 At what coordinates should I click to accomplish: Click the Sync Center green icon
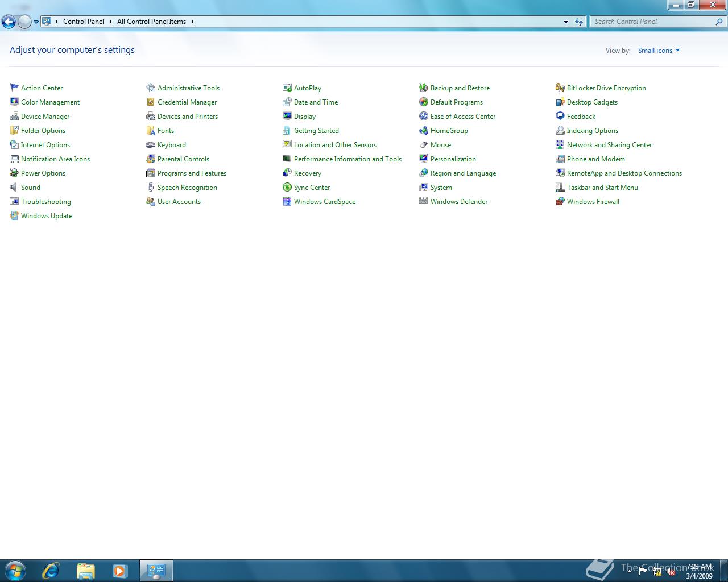tap(287, 187)
